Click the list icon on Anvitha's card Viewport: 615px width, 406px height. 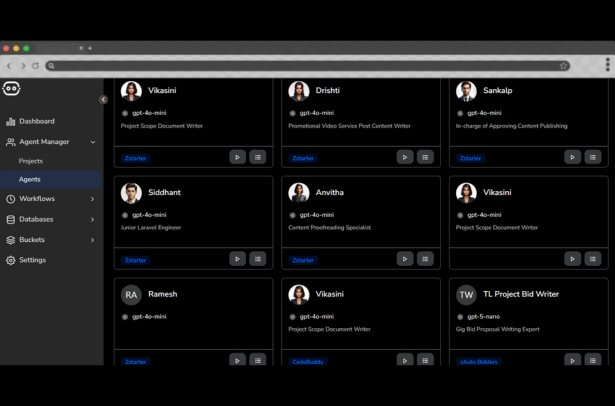pos(425,259)
